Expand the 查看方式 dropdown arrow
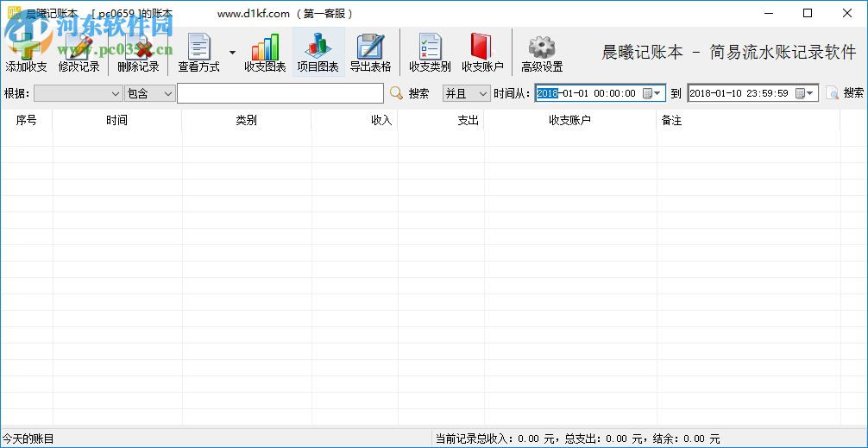The width and height of the screenshot is (868, 448). pyautogui.click(x=232, y=53)
